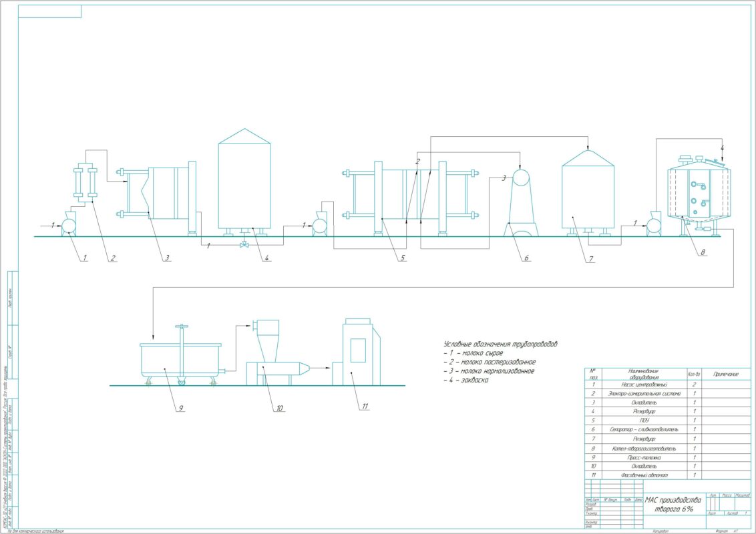Select the raw milk inlet centrifugal pump symbol
This screenshot has height=534, width=756.
pos(69,224)
